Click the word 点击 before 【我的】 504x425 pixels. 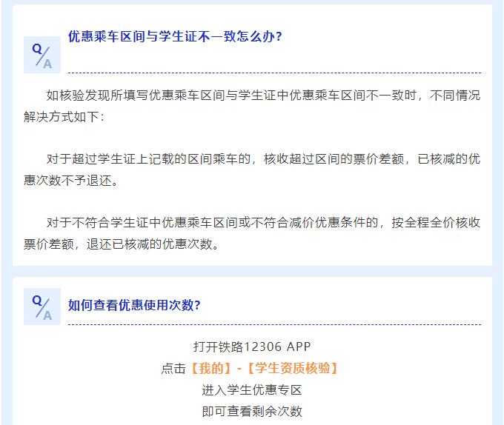[x=173, y=368]
